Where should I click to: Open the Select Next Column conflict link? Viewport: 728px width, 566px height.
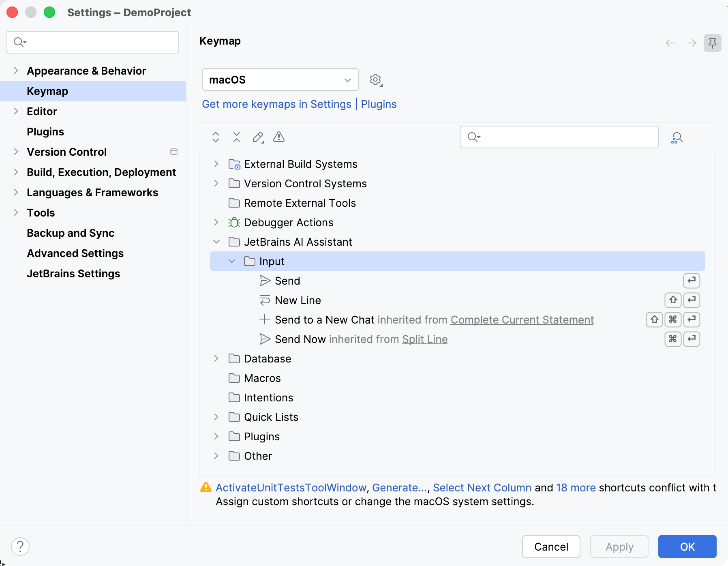(x=482, y=488)
